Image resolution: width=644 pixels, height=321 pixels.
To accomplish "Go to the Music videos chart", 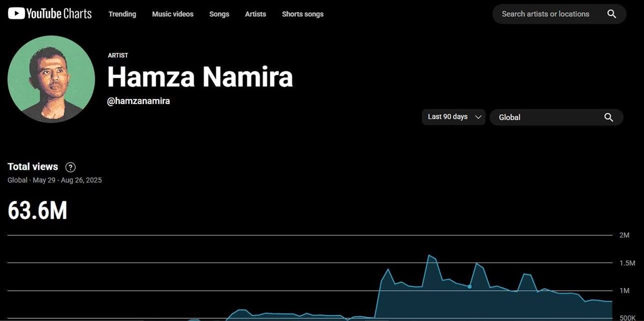I will 173,14.
